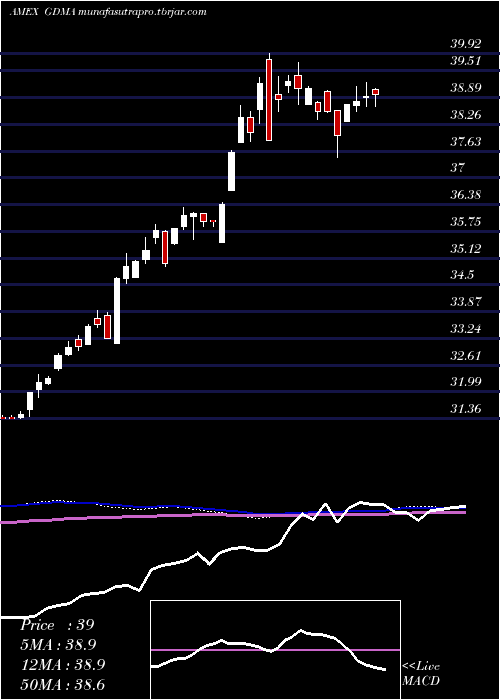
Task: Select the 31.99 price level label
Action: point(466,382)
